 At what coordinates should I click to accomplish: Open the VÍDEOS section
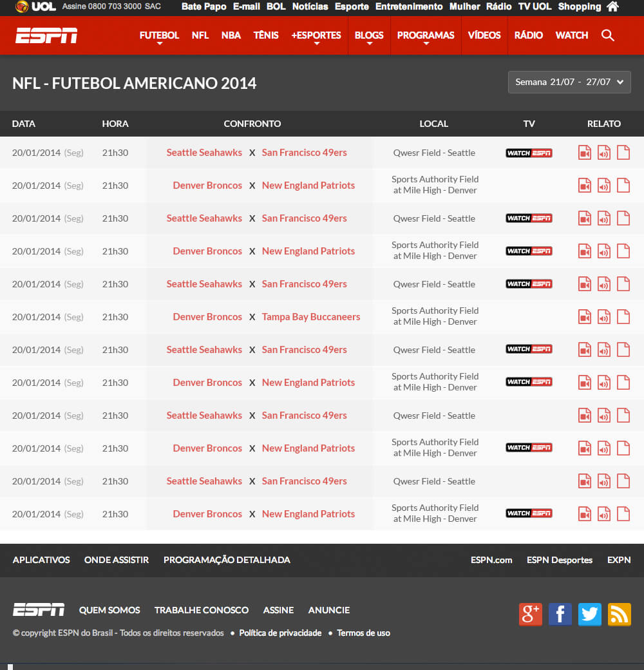tap(484, 35)
